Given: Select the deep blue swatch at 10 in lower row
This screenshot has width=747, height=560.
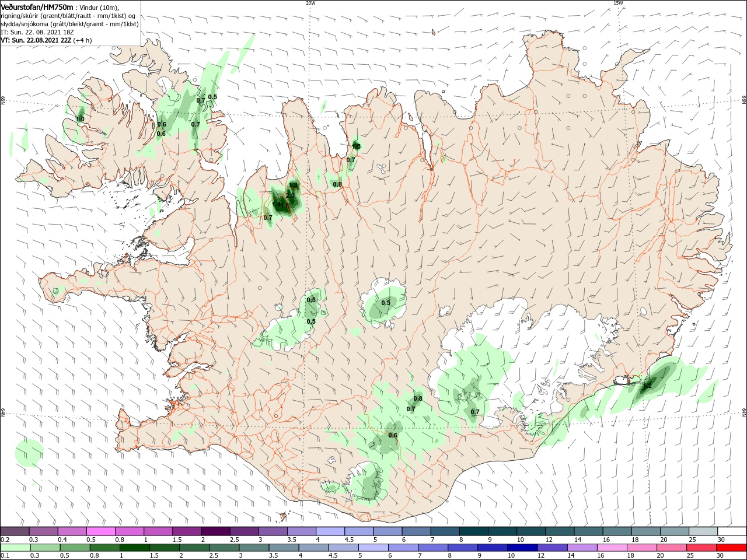Looking at the screenshot, I should [x=522, y=548].
